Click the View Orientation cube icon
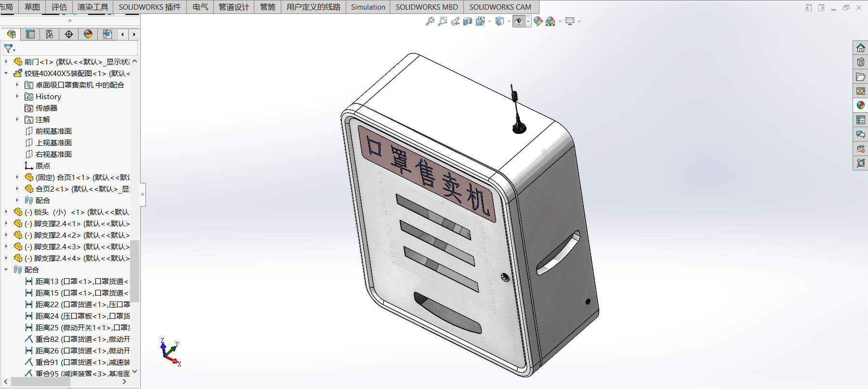This screenshot has height=389, width=868. (x=480, y=21)
